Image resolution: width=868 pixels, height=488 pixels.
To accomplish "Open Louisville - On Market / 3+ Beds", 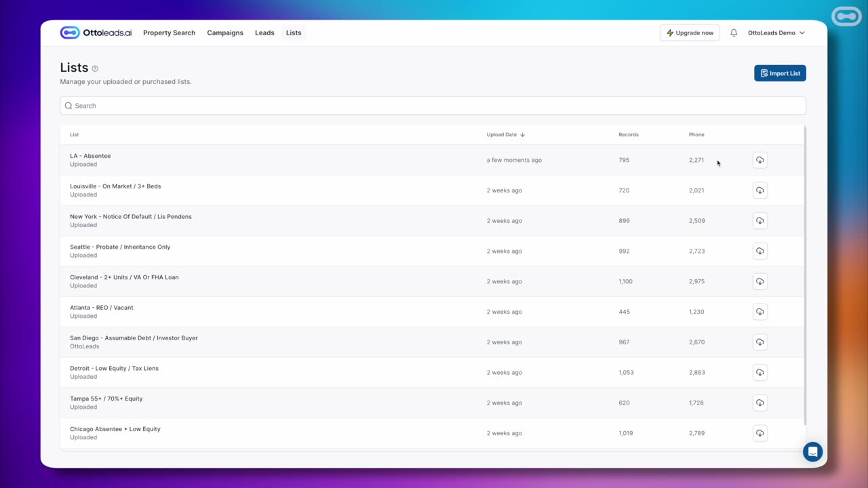I will pyautogui.click(x=115, y=186).
